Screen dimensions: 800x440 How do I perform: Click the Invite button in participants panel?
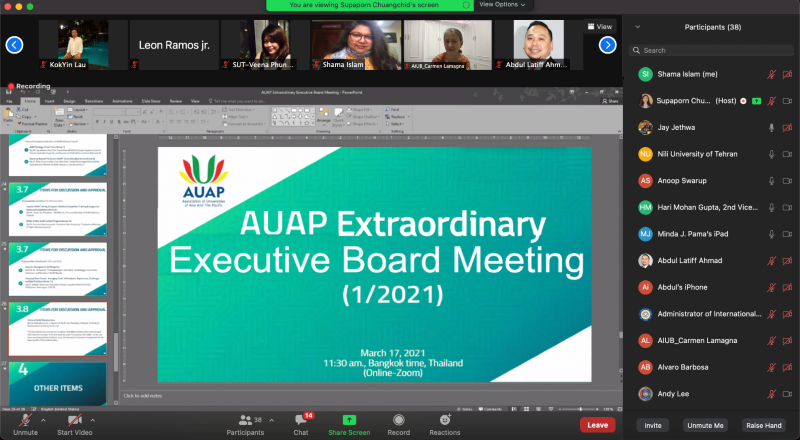pos(653,425)
